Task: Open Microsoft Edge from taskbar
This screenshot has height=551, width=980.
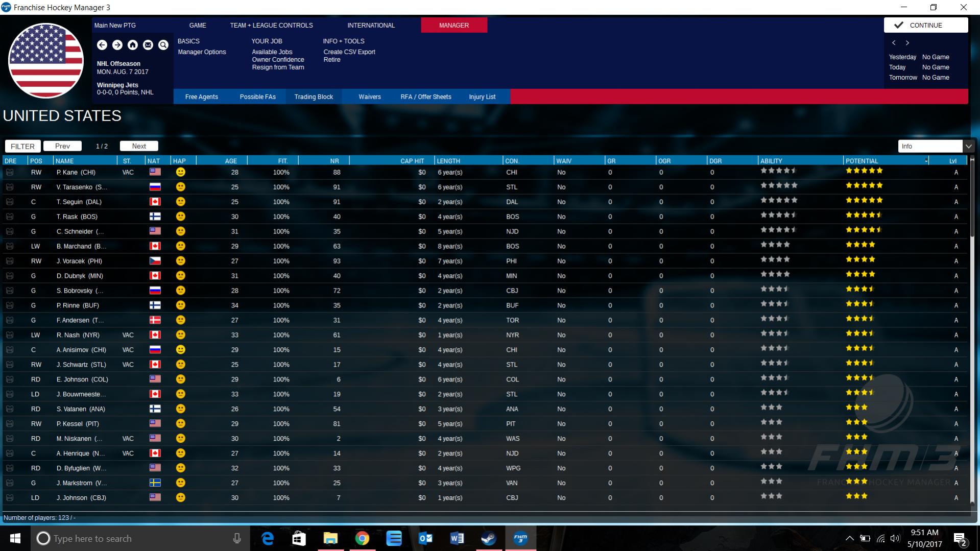Action: 268,538
